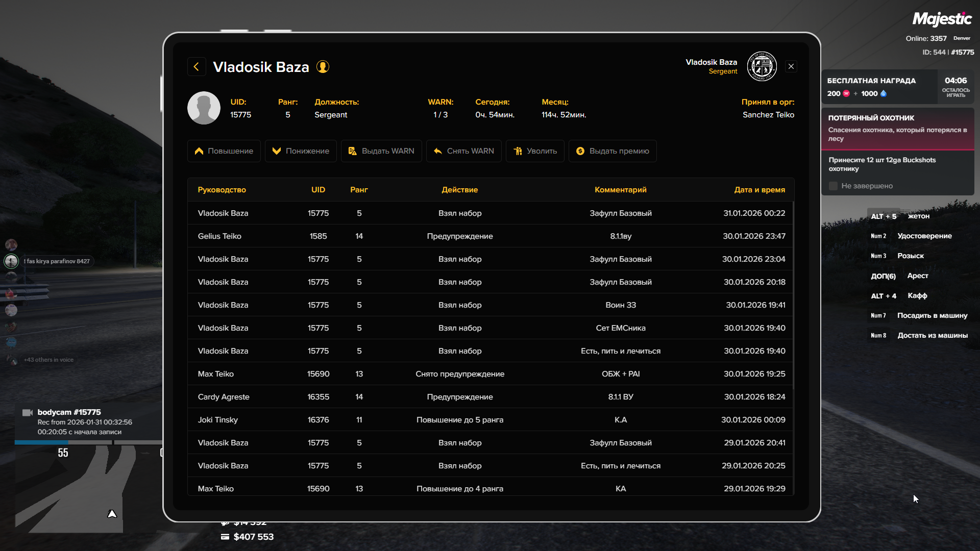Click Выдать премию bonus button
980x551 pixels.
coord(612,151)
